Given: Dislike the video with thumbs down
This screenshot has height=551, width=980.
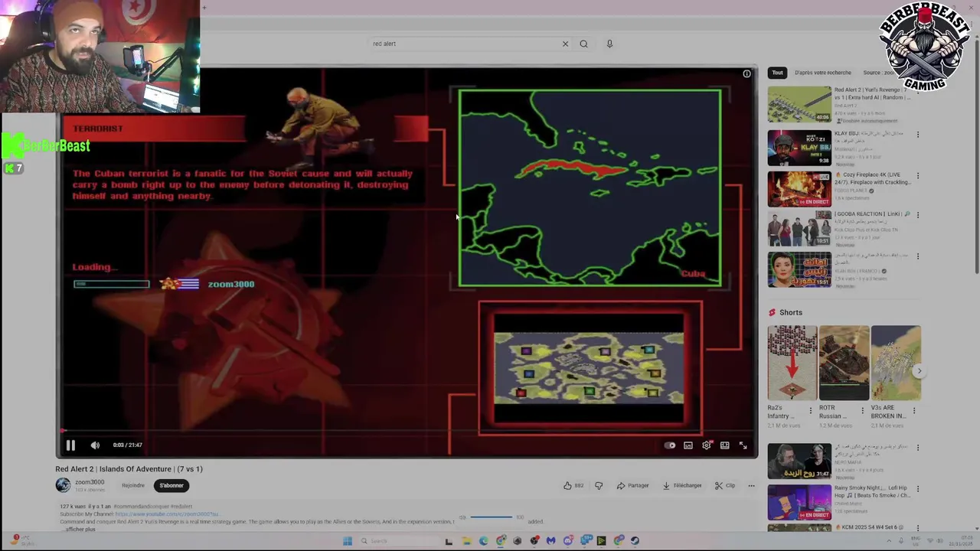Looking at the screenshot, I should (x=599, y=485).
